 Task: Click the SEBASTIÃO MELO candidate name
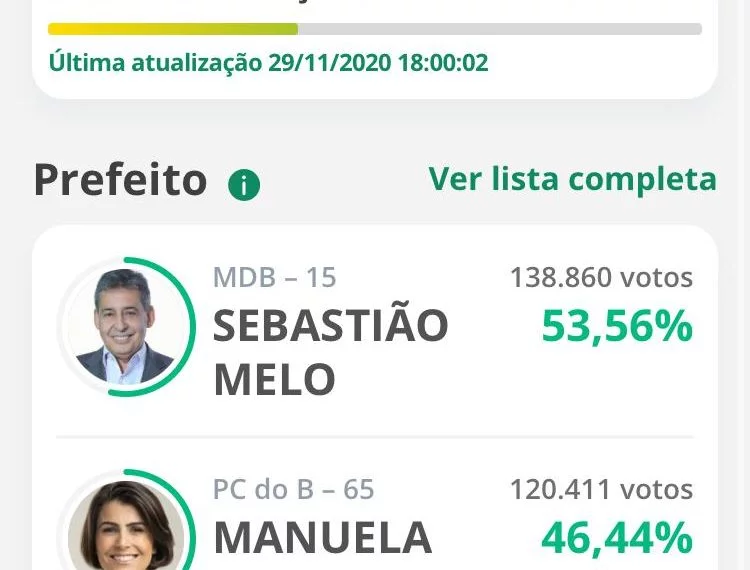pyautogui.click(x=331, y=352)
